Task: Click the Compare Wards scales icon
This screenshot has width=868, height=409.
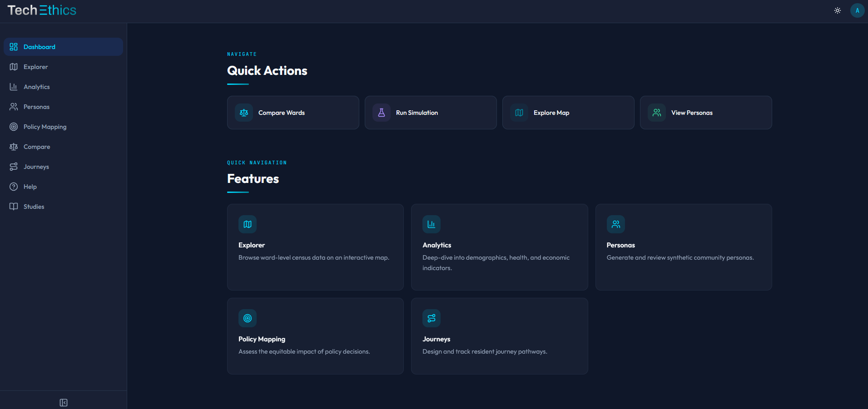Action: [x=243, y=112]
